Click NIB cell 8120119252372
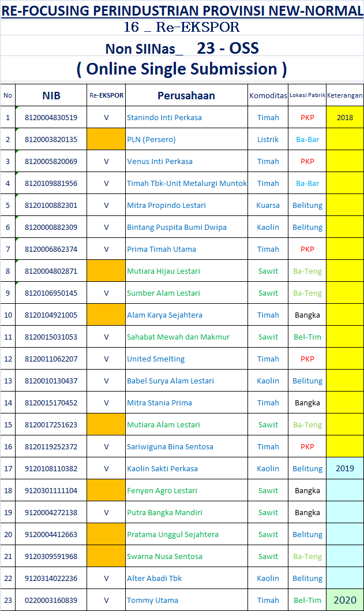 coord(51,446)
